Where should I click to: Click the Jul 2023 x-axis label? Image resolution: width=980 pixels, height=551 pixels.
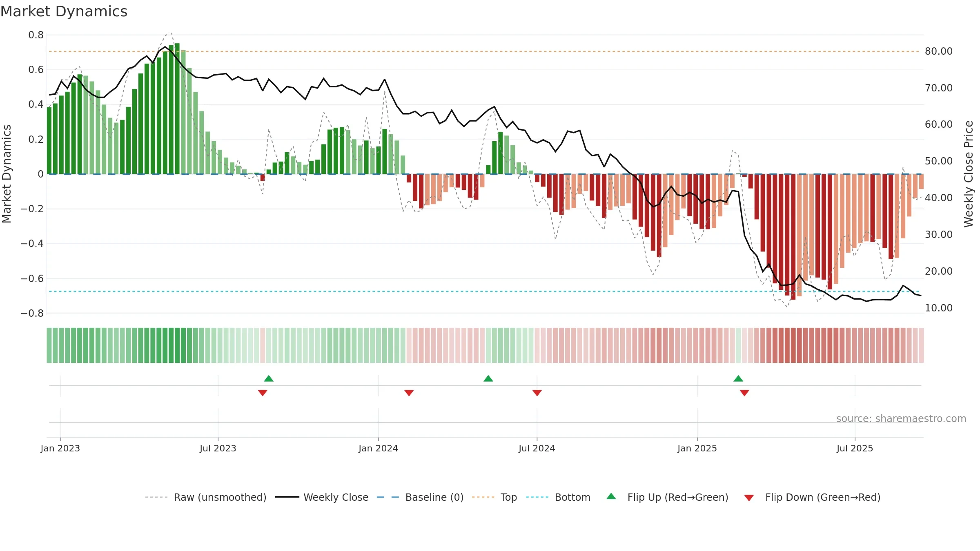[x=218, y=448]
